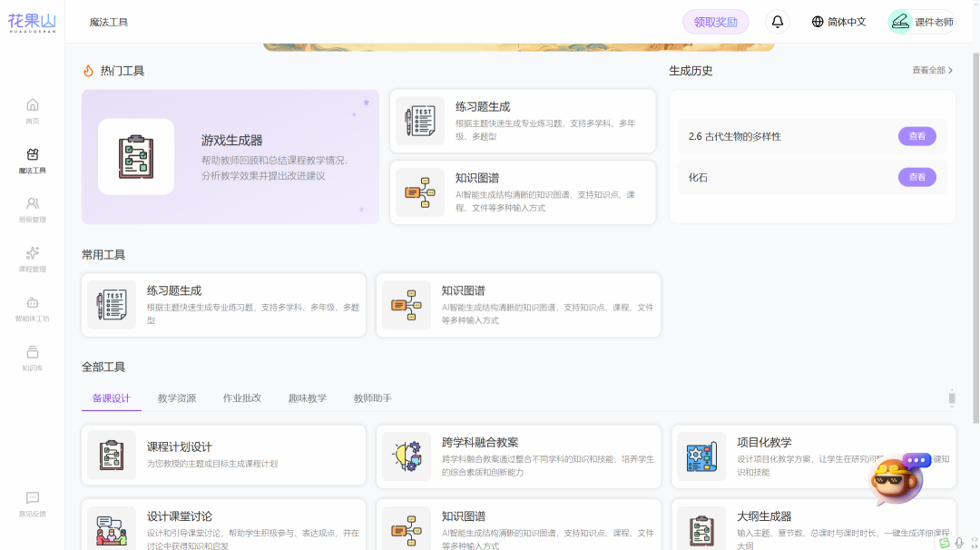Open 意见反馈 at sidebar bottom

tap(32, 502)
